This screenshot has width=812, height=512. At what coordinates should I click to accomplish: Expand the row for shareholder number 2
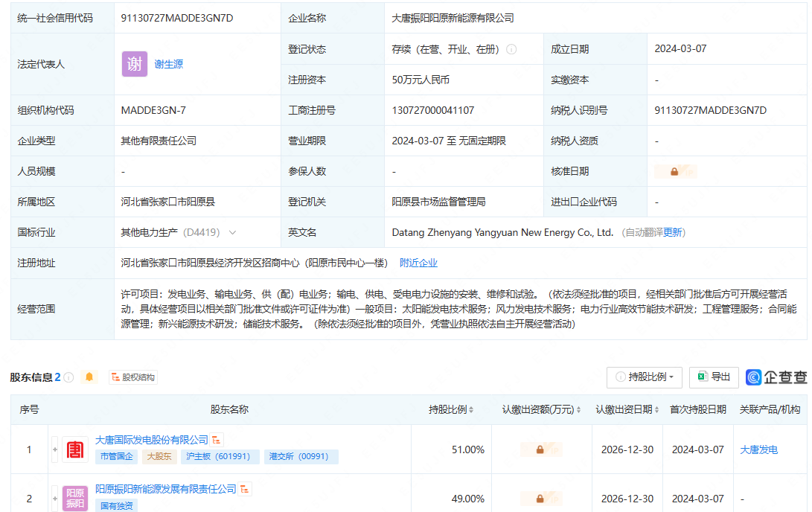54,498
